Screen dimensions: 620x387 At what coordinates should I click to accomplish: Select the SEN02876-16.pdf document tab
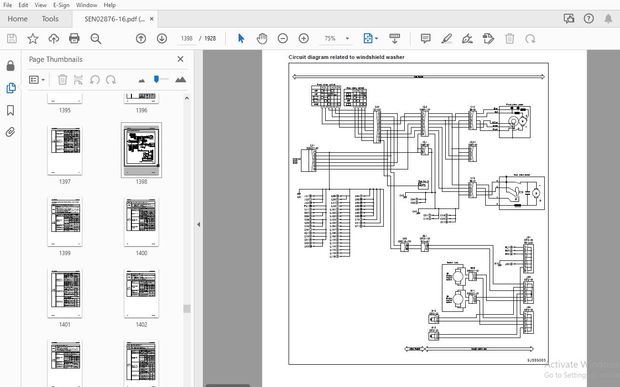coord(114,19)
